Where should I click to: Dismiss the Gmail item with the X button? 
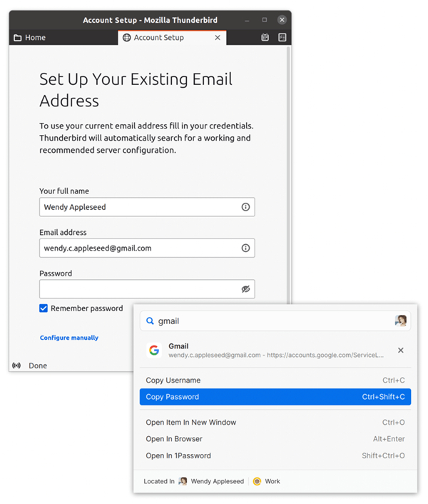(x=401, y=350)
